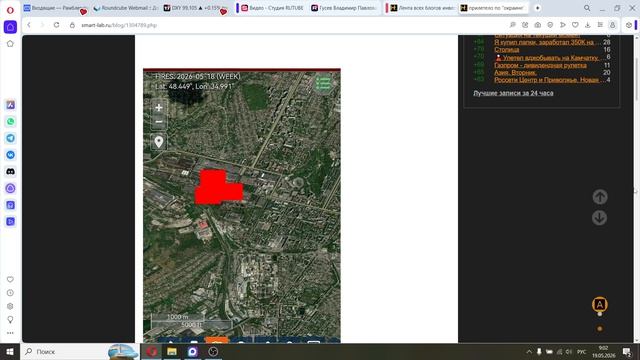Open the Столица blog link
Image resolution: width=640 pixels, height=360 pixels.
click(x=507, y=50)
